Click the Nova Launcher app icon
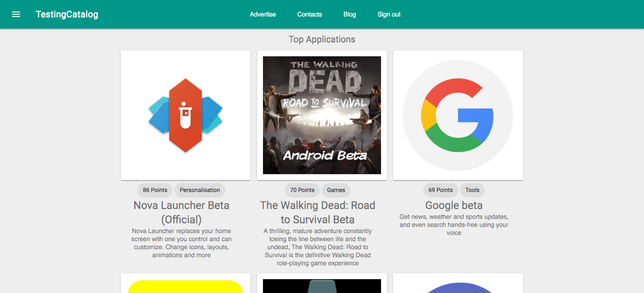Image resolution: width=644 pixels, height=293 pixels. (186, 115)
